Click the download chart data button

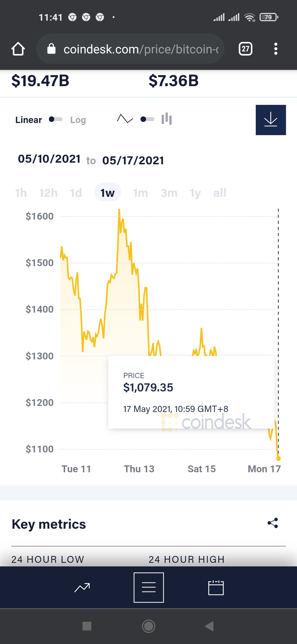[x=271, y=120]
